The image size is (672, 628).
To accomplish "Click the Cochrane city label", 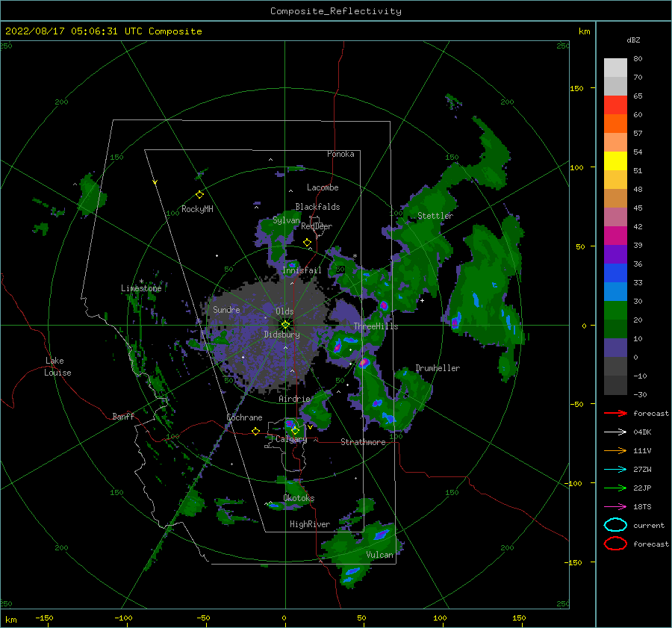I will coord(244,417).
